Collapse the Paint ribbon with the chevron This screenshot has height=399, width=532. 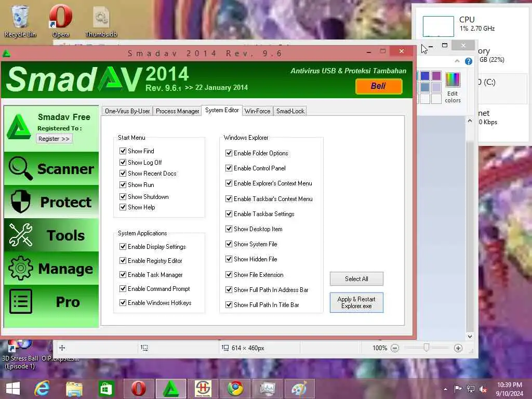click(x=457, y=61)
